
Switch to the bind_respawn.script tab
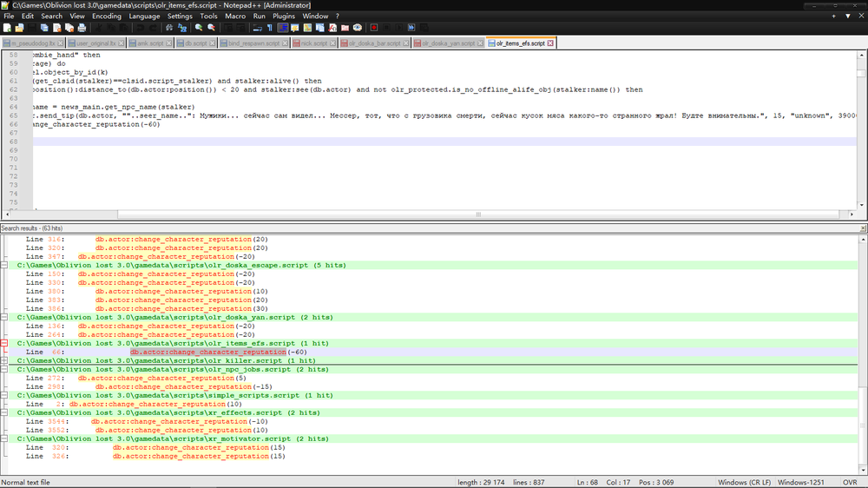click(254, 43)
